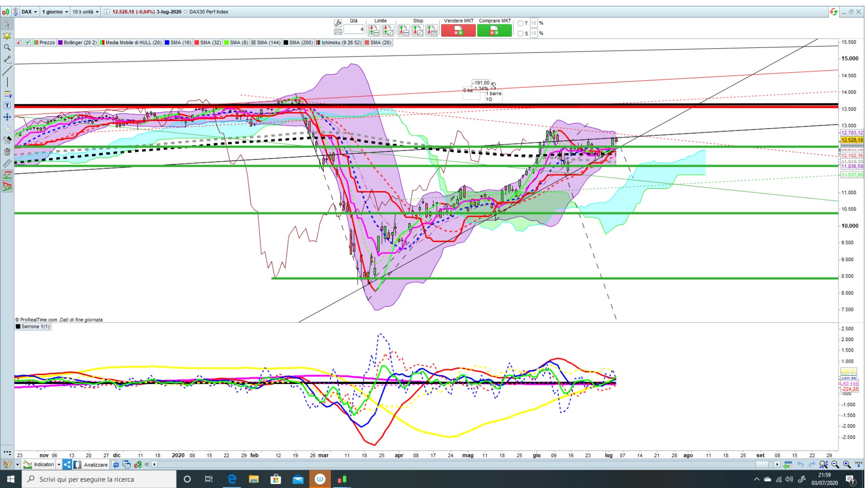This screenshot has width=868, height=488.
Task: Click the Vendere MKT sell button
Action: tap(458, 30)
